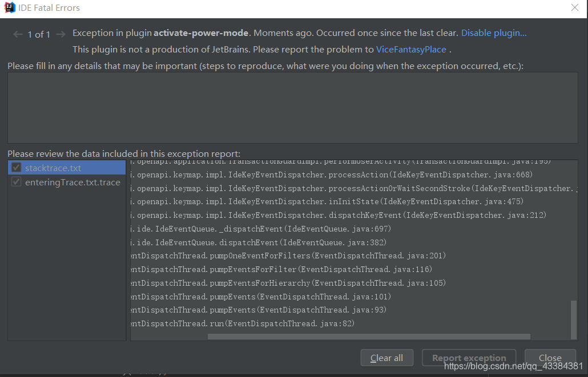This screenshot has height=377, width=588.
Task: Click the pumpOneEventForFilters stack line
Action: tap(288, 256)
